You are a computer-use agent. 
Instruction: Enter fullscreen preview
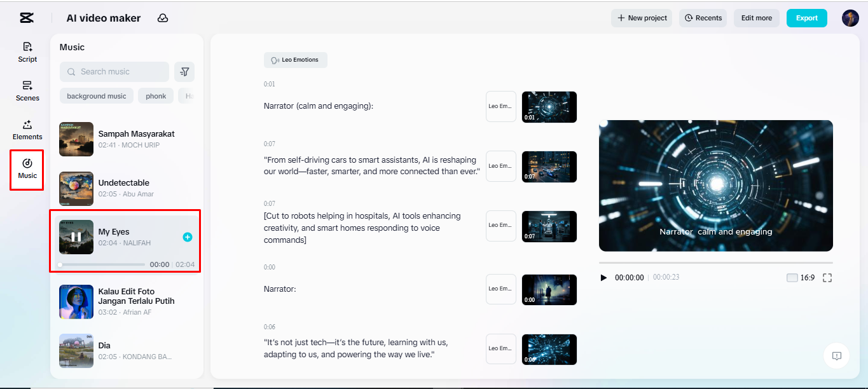pyautogui.click(x=827, y=278)
